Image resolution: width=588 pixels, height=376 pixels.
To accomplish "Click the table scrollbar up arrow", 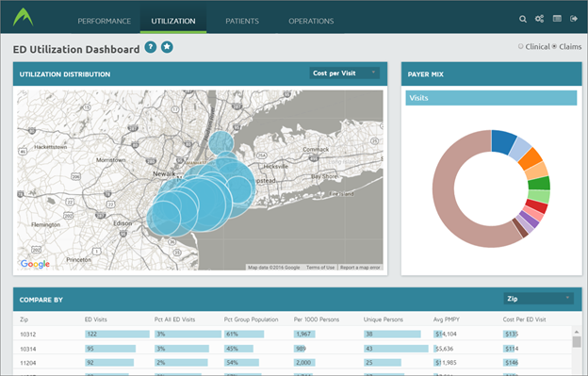I will click(x=577, y=332).
